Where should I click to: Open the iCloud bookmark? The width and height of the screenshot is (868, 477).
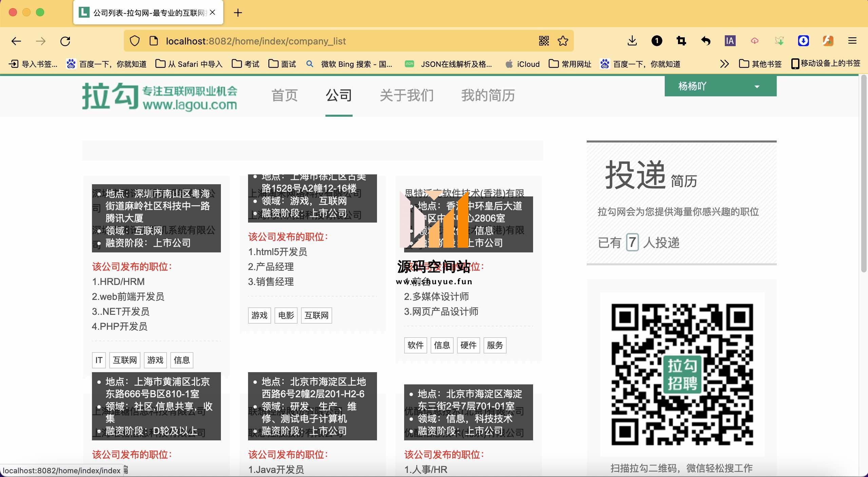click(522, 64)
